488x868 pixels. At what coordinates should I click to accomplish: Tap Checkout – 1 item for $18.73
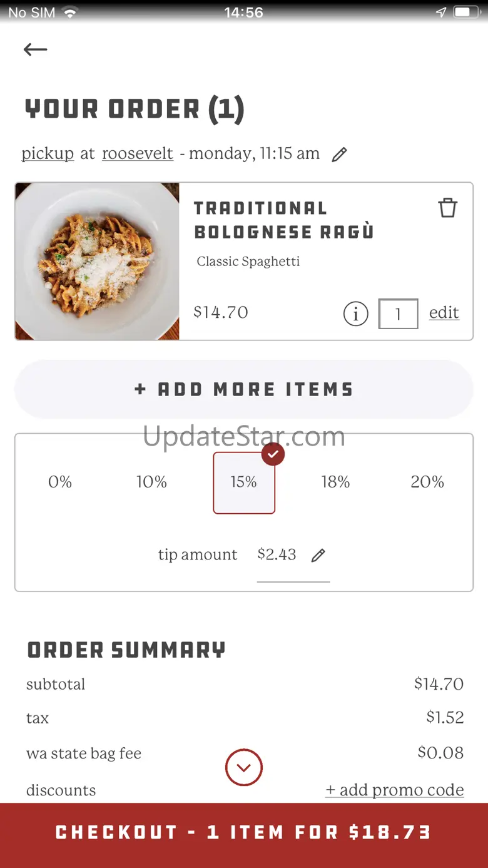pos(244,832)
